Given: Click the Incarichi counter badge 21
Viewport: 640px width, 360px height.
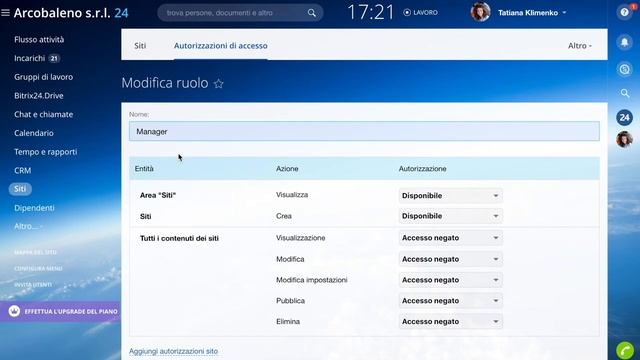Looking at the screenshot, I should click(x=54, y=59).
